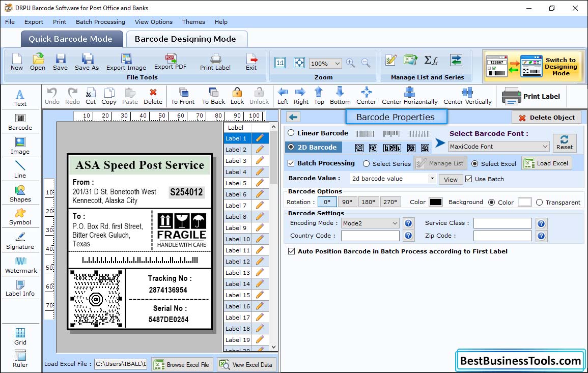Open the View Options menu

pyautogui.click(x=154, y=22)
